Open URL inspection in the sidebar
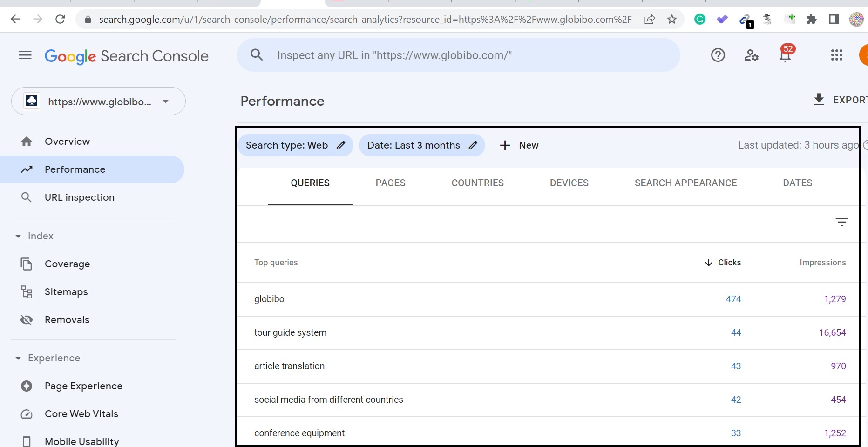The image size is (868, 447). 92,197
